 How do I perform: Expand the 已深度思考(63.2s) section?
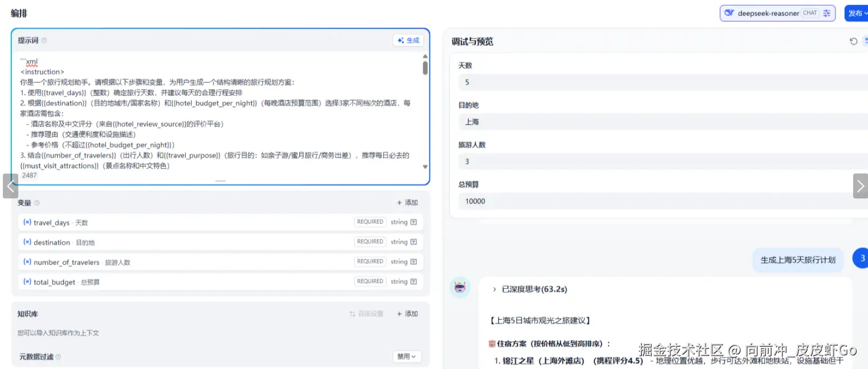(x=530, y=290)
